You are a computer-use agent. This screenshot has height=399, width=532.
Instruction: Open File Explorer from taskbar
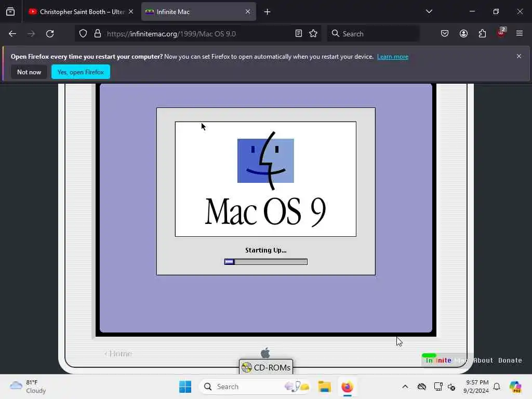(x=324, y=387)
